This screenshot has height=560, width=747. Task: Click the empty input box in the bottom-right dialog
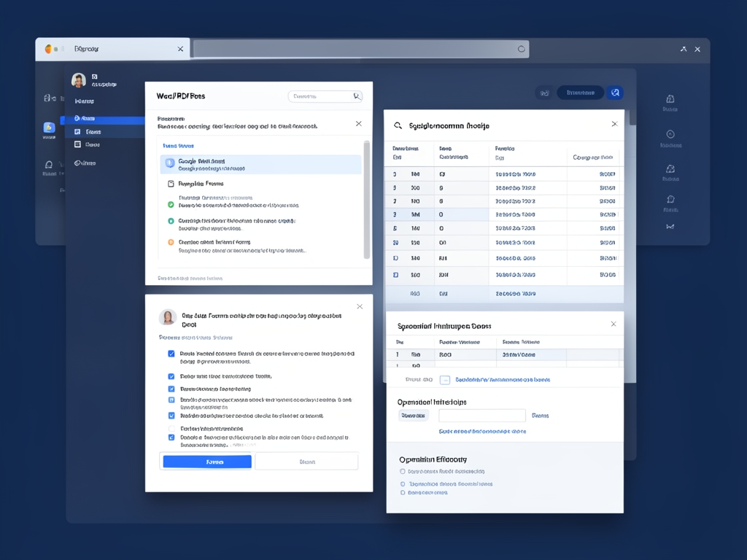(x=482, y=416)
